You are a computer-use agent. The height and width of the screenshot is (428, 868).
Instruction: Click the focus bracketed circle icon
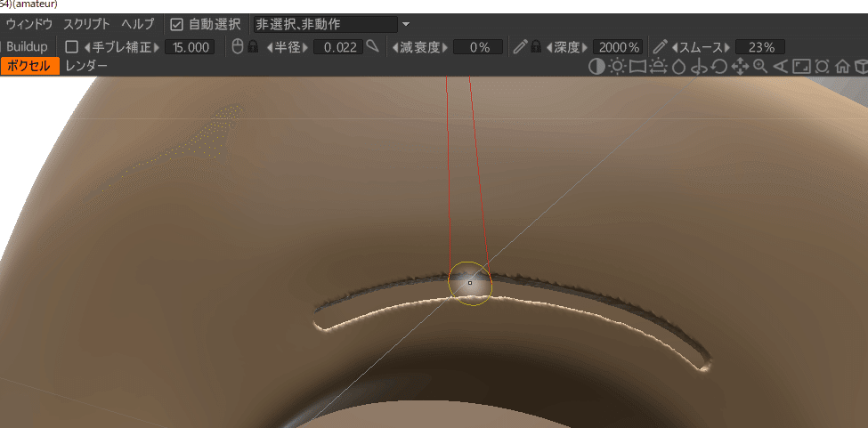click(822, 67)
